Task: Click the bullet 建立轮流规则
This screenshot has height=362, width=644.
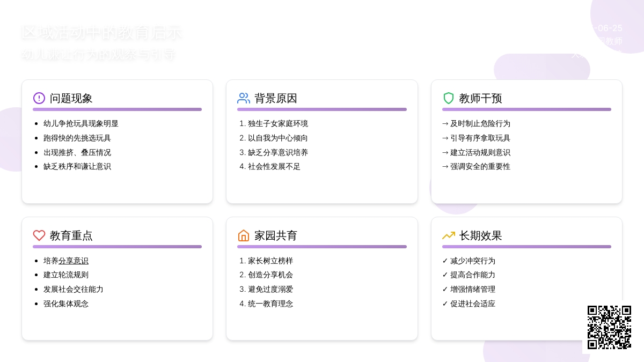Action: click(66, 275)
